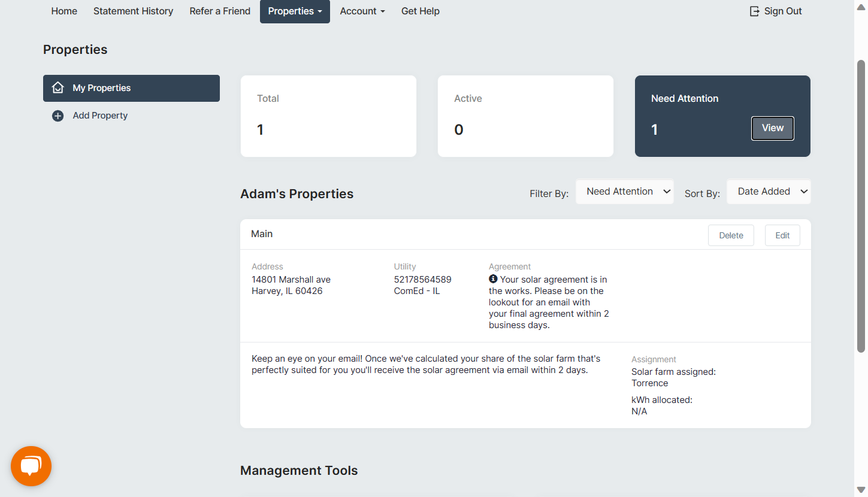Delete the Main property
868x497 pixels.
click(x=731, y=235)
